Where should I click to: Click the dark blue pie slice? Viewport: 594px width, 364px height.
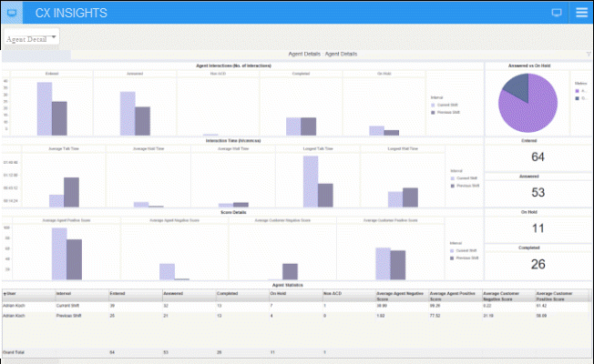pos(517,88)
